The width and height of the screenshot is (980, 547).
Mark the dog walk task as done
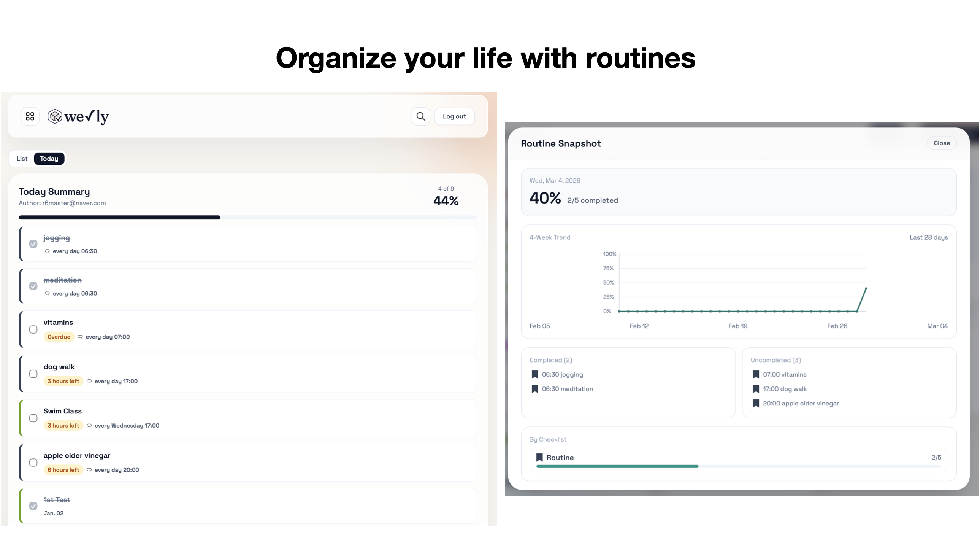(33, 374)
